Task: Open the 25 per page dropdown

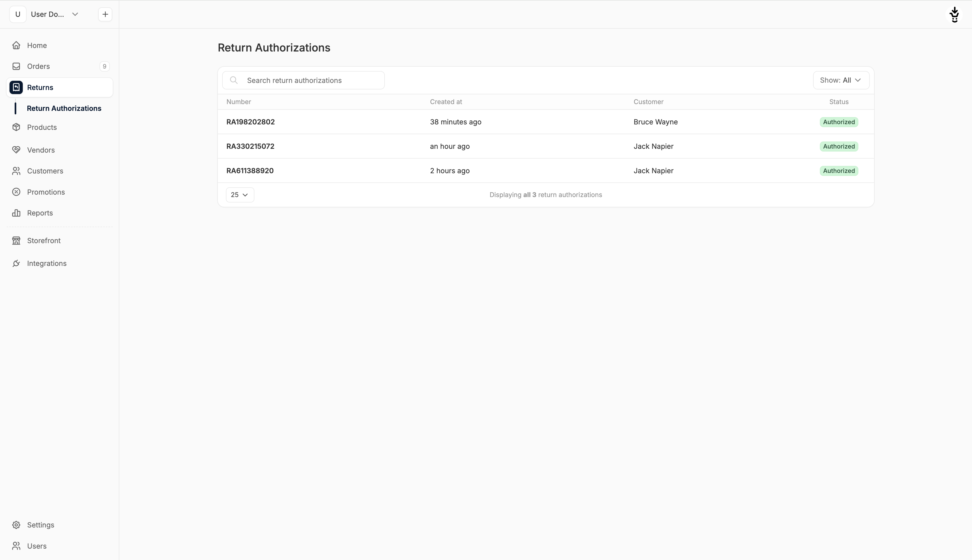Action: (x=239, y=195)
